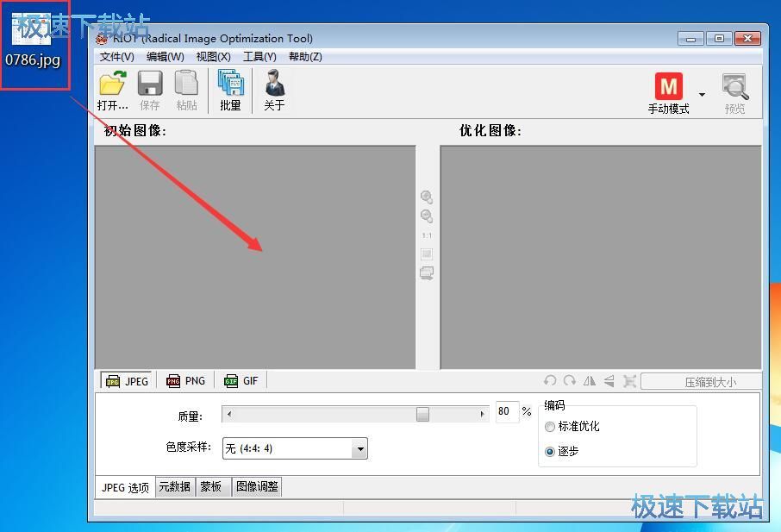
Task: Click the 粘贴 paste clipboard icon
Action: pos(186,91)
